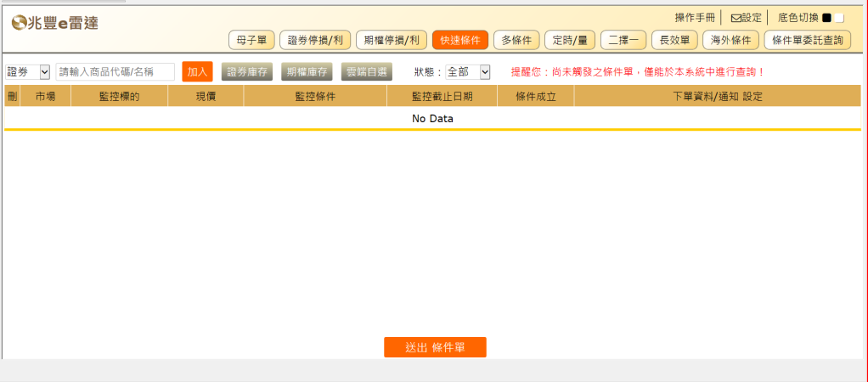Click the 兆豐e雷達 logo

55,23
